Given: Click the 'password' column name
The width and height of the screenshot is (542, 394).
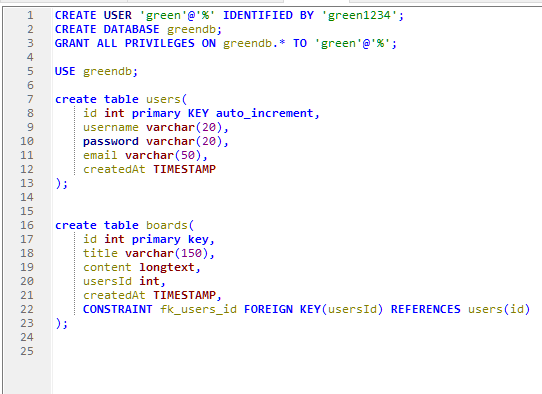Looking at the screenshot, I should point(111,141).
